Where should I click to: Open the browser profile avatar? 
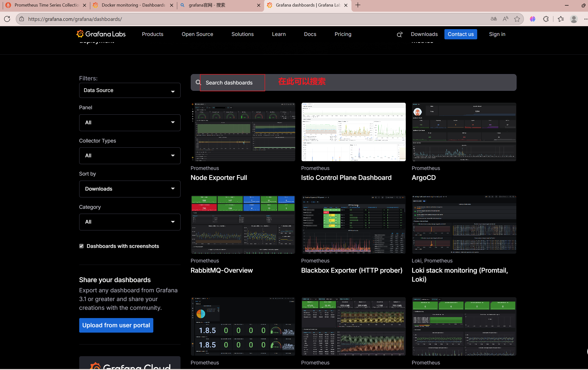574,19
